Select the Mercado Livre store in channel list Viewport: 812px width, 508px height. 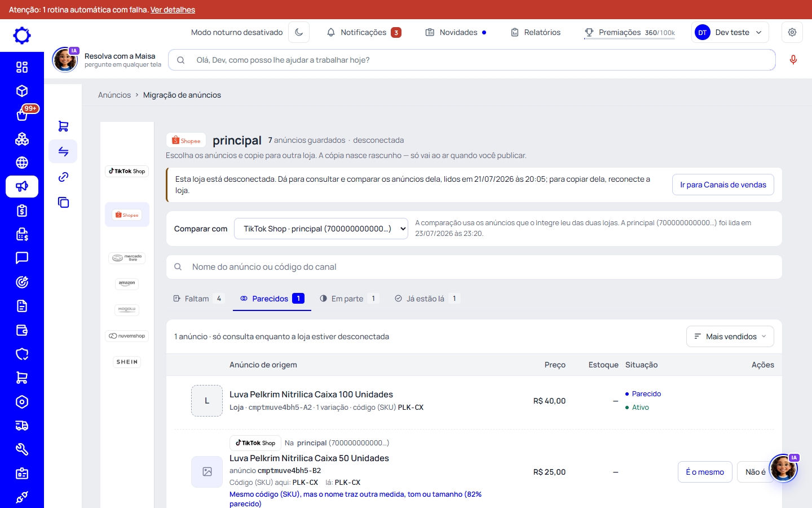127,258
